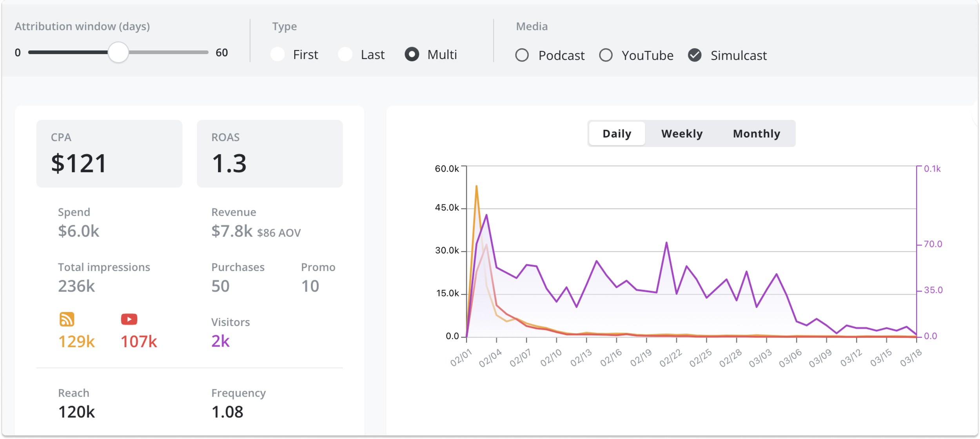
Task: Toggle the Simulcast media checkbox
Action: (695, 55)
